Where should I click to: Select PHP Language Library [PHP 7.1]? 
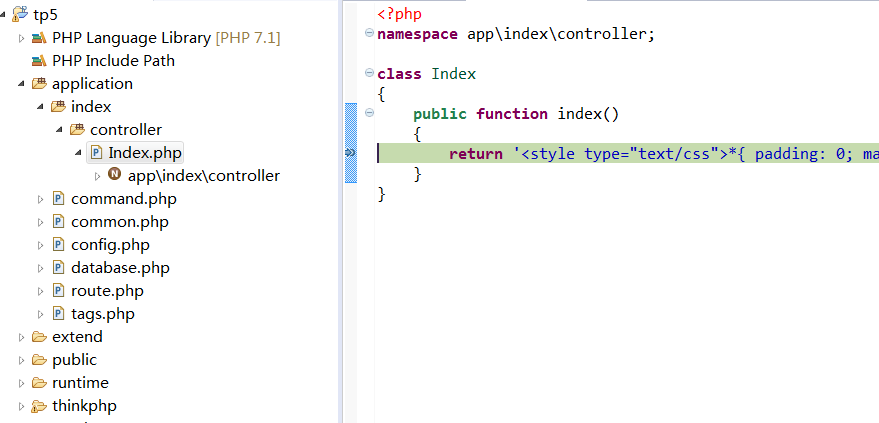point(166,38)
